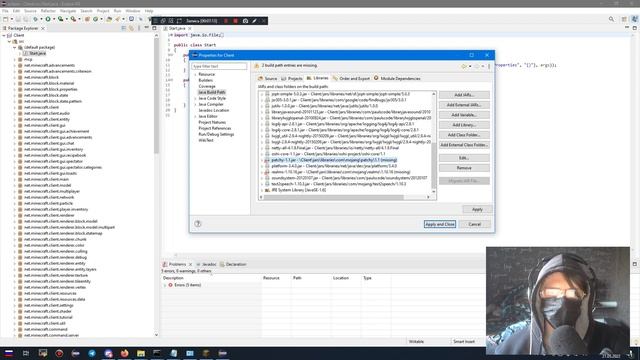The image size is (640, 360).
Task: Collapse the src folder node
Action: pyautogui.click(x=9, y=42)
